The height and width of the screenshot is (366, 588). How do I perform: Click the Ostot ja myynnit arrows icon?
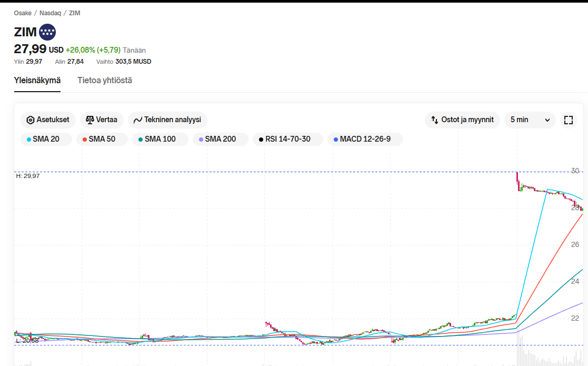[434, 120]
